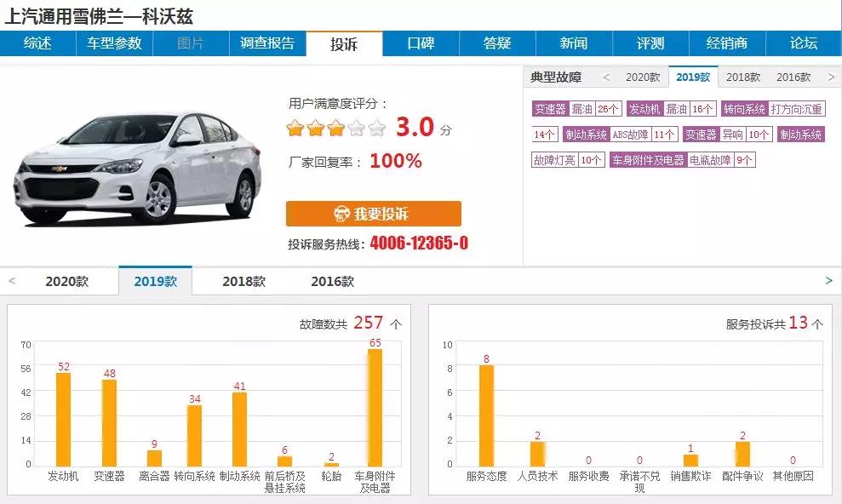The height and width of the screenshot is (504, 842).
Task: Click the white Chevrolet car photo
Action: click(136, 166)
